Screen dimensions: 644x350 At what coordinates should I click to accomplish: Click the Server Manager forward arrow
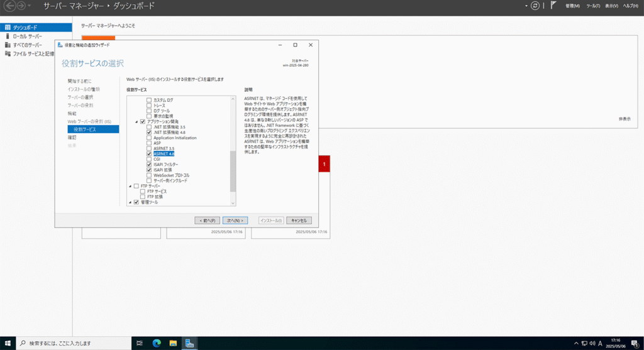[21, 6]
